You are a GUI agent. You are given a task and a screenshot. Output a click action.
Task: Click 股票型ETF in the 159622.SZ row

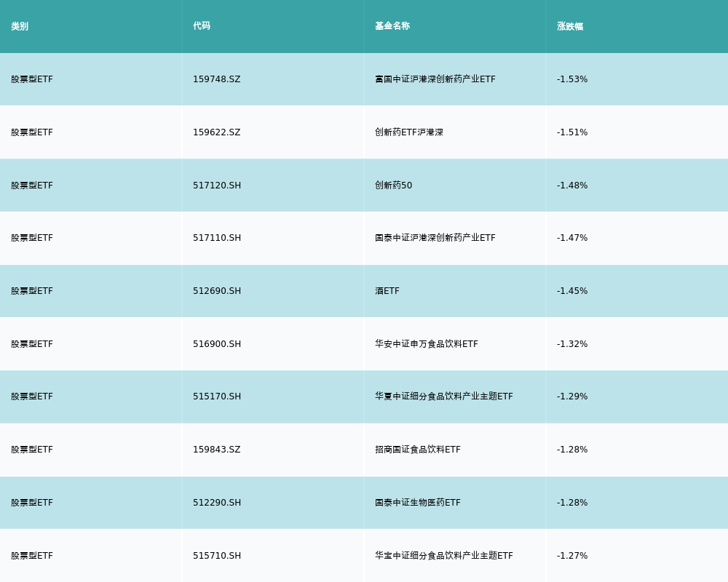coord(32,132)
